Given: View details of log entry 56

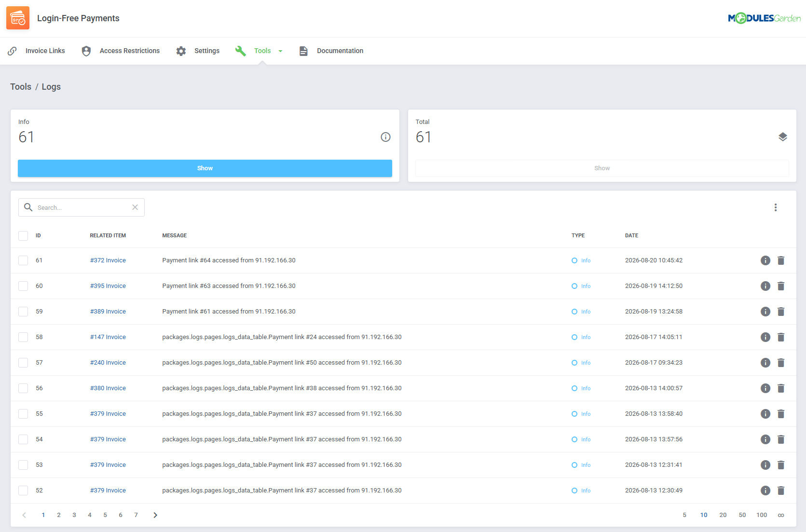Looking at the screenshot, I should 765,388.
